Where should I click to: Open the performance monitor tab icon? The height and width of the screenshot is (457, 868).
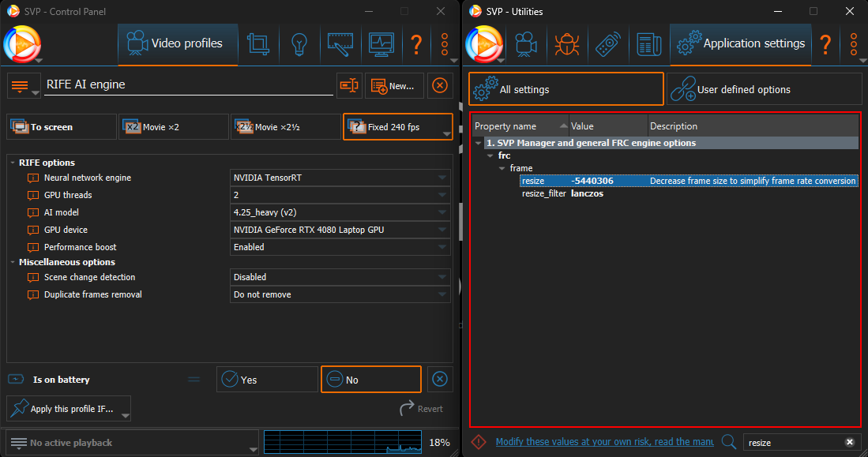pos(381,43)
